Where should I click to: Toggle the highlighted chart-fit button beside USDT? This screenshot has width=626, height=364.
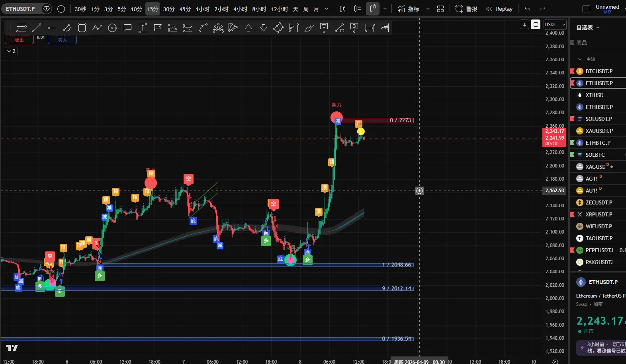(x=536, y=25)
